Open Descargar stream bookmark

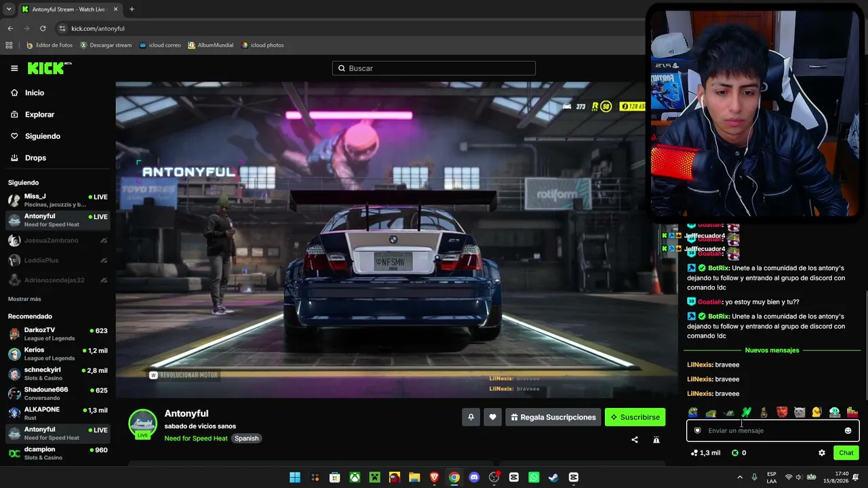coord(106,45)
